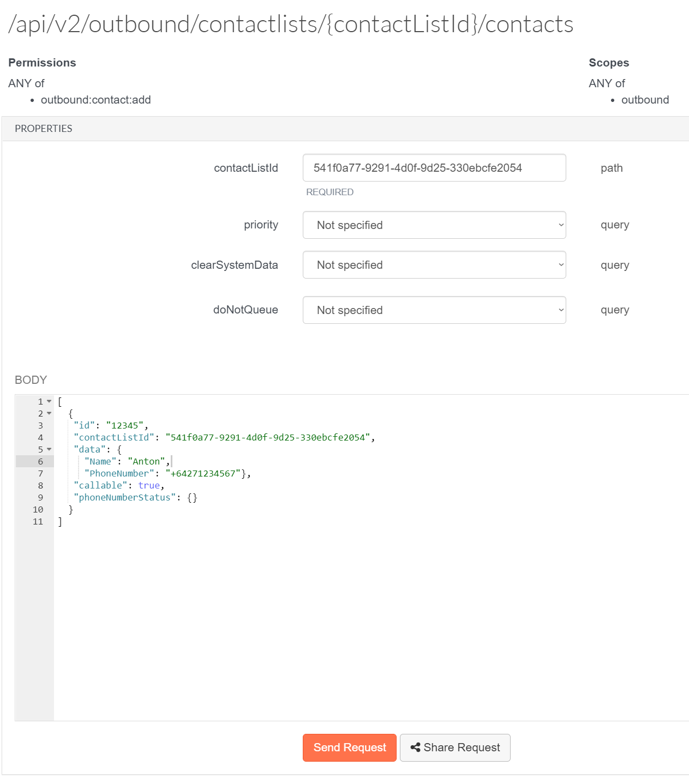
Task: Click the contactListId value in JSON body
Action: [267, 437]
